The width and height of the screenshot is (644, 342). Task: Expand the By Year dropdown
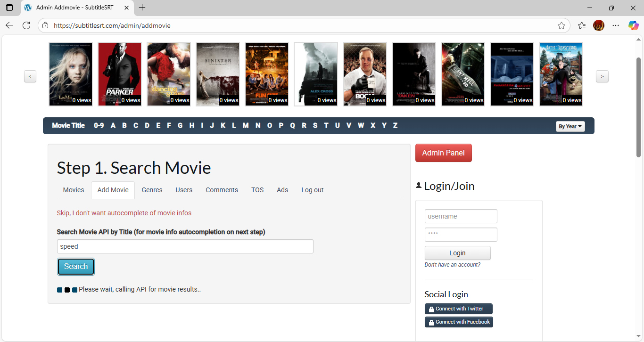(x=570, y=126)
